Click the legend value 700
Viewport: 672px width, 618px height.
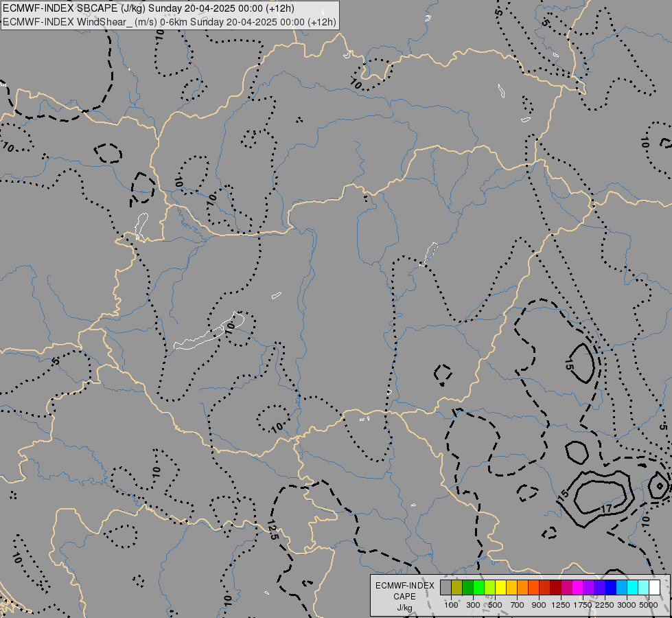[517, 605]
